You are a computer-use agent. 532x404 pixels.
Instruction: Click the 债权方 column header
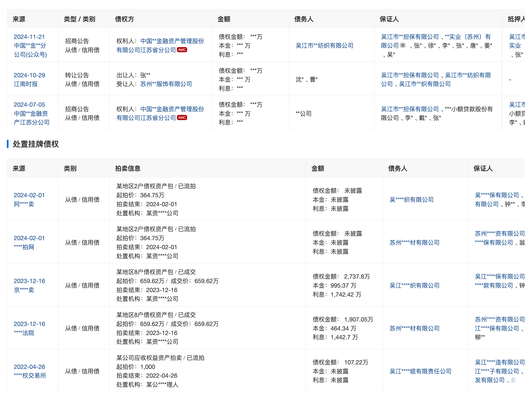124,19
